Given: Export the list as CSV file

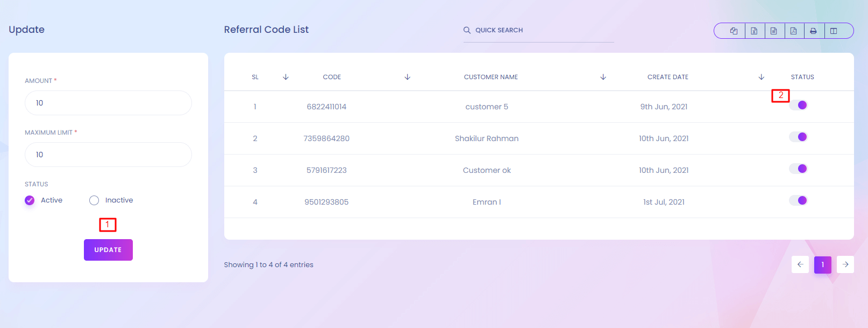Looking at the screenshot, I should coord(773,31).
